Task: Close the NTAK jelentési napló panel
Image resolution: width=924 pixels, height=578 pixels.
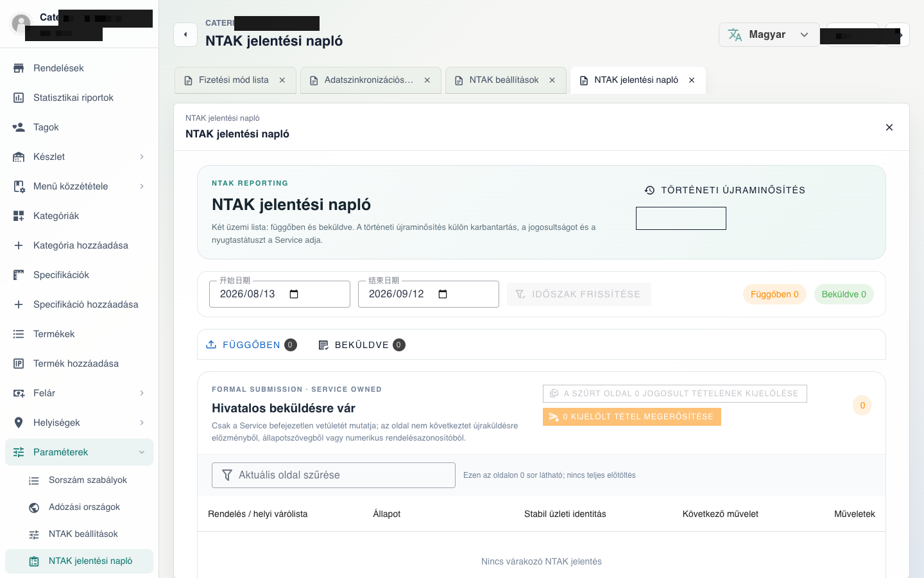Action: pyautogui.click(x=889, y=127)
